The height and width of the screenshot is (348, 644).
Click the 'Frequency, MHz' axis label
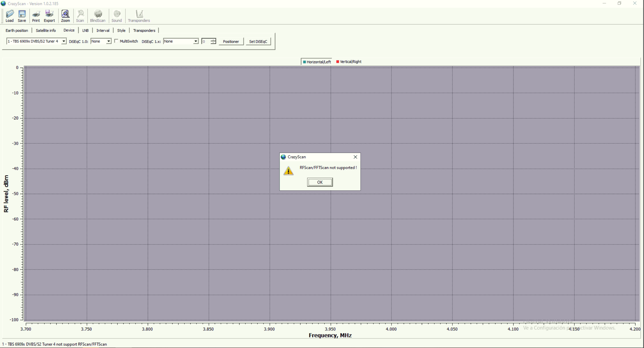tap(330, 335)
